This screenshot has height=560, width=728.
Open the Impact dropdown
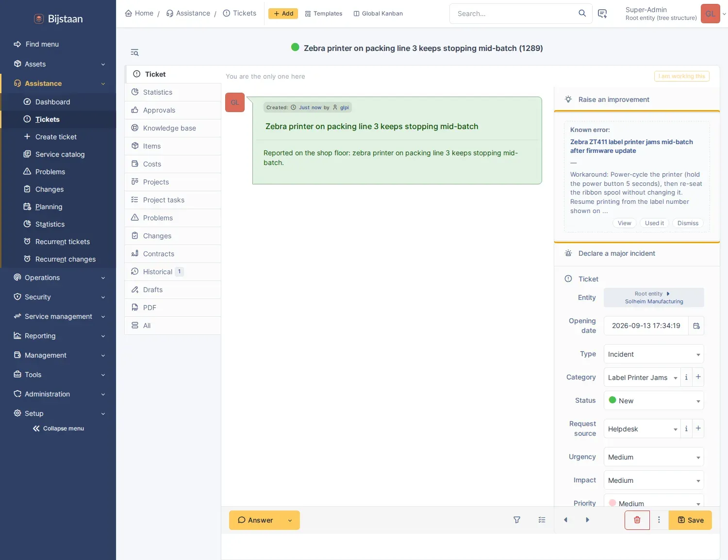(x=654, y=480)
